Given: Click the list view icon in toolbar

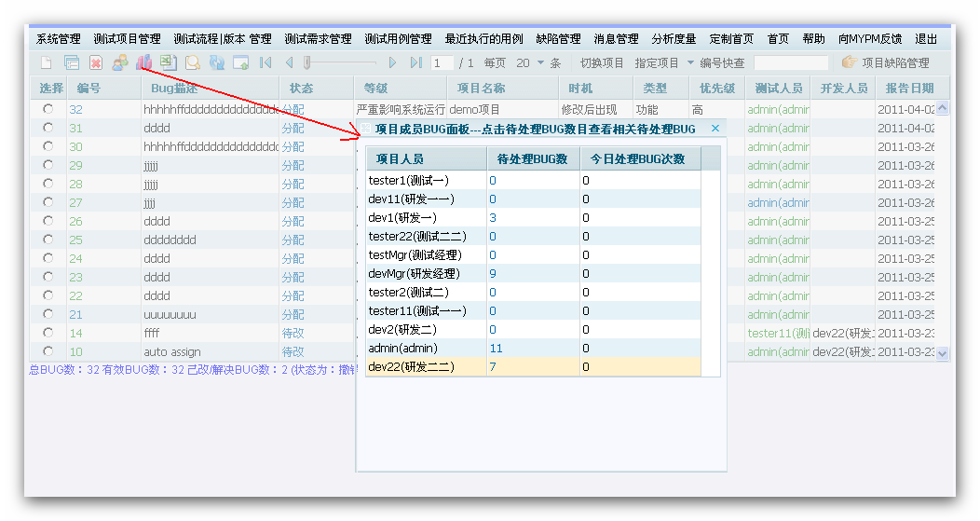Looking at the screenshot, I should (71, 62).
